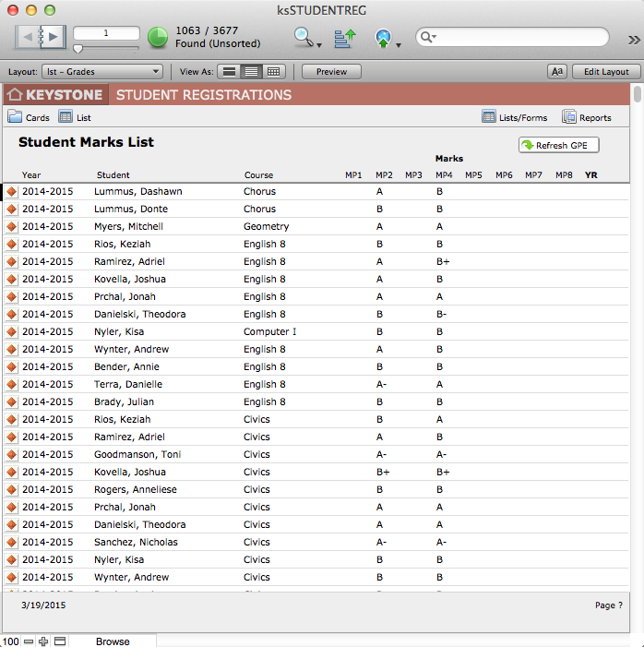Click the Share globe icon

point(383,38)
